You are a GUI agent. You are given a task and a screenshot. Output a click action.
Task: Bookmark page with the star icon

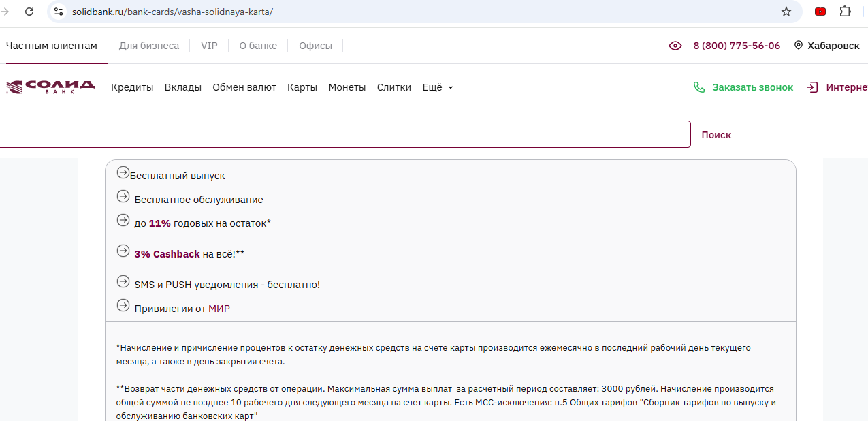[786, 12]
